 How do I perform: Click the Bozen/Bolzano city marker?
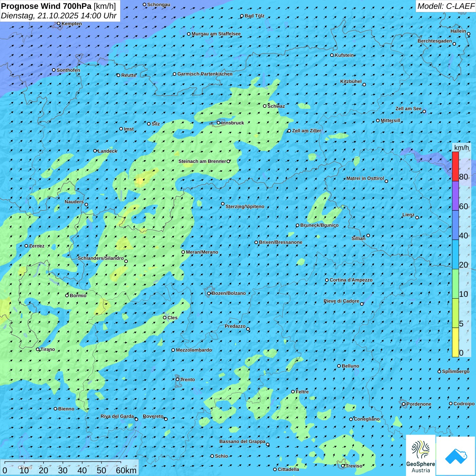coord(209,293)
